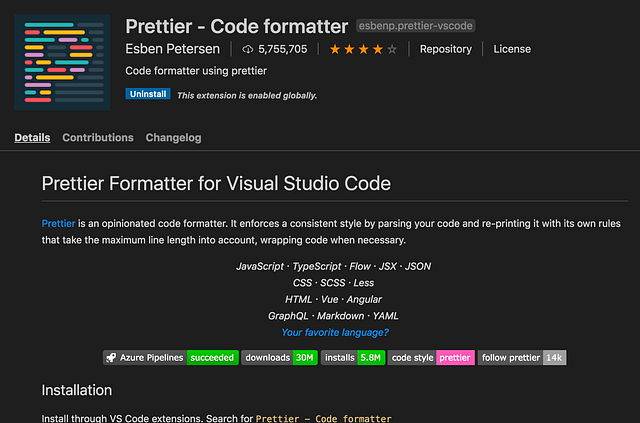Click the installs 5.8M badge
This screenshot has height=423, width=640.
[352, 357]
